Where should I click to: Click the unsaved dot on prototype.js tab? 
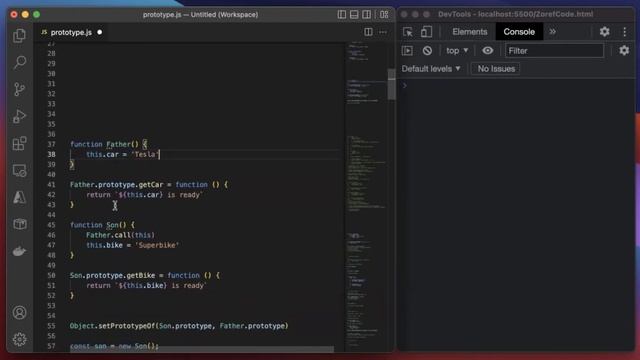[100, 32]
